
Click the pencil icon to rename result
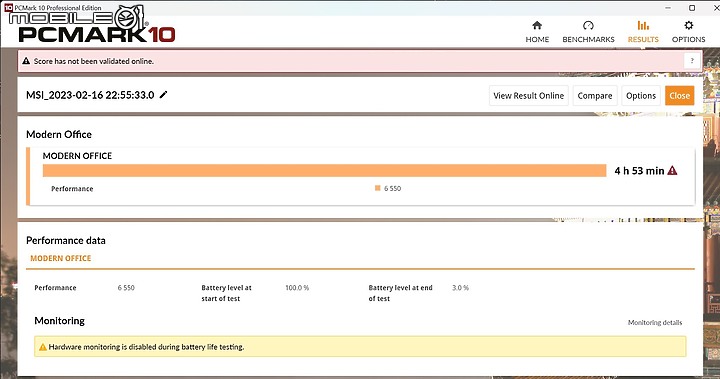[163, 95]
